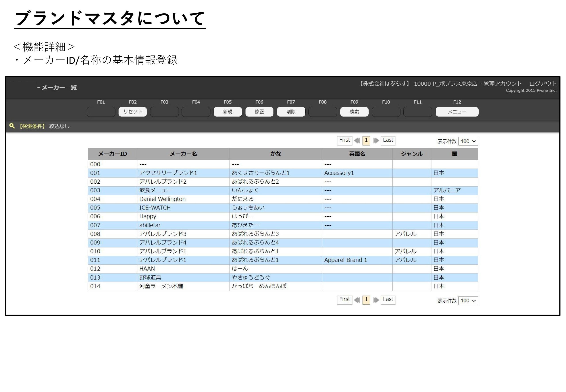Open top 表示件数 100 dropdown

click(x=468, y=141)
